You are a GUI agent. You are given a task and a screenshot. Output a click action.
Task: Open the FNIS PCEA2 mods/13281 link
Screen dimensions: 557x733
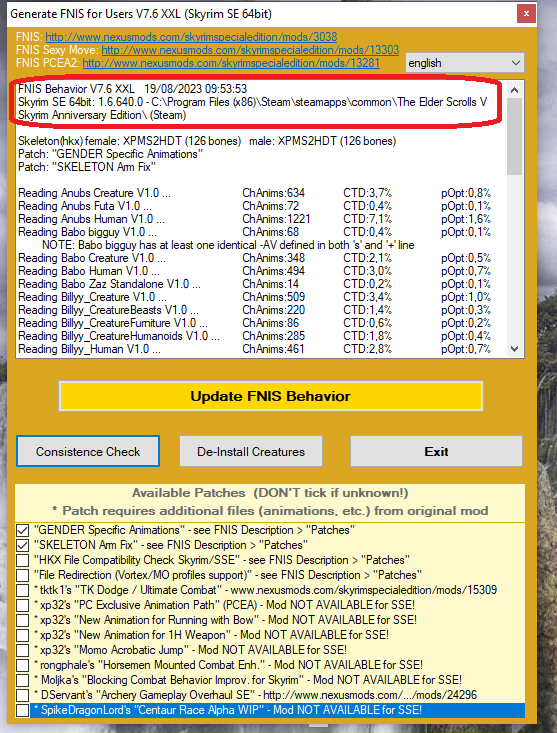pyautogui.click(x=231, y=63)
